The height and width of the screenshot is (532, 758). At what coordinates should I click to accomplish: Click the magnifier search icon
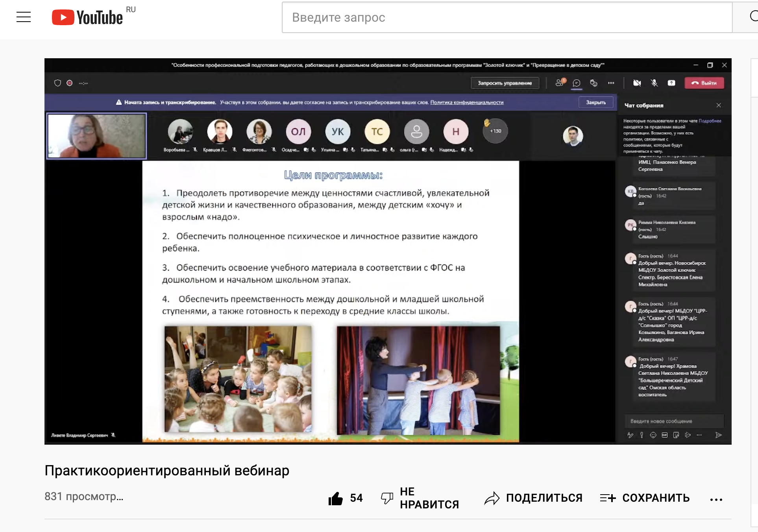(x=752, y=17)
